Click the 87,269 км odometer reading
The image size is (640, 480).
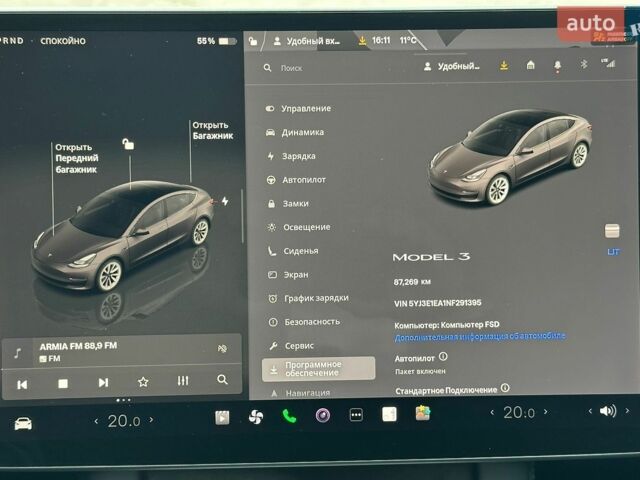[412, 282]
